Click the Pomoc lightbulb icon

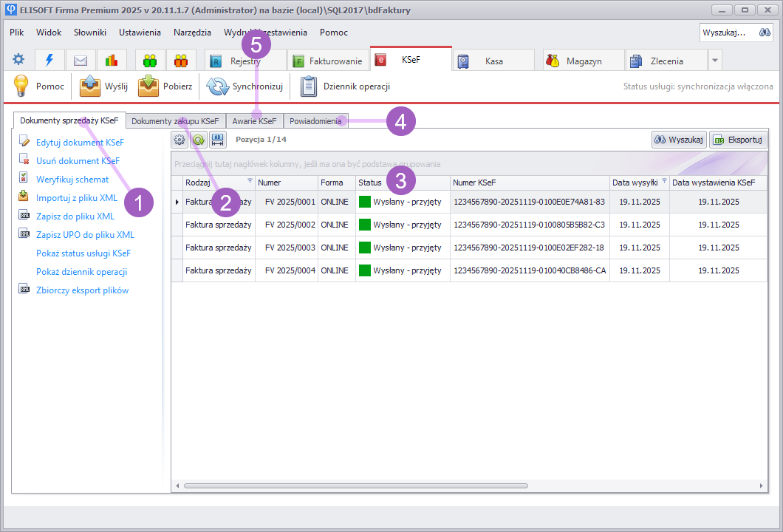click(x=21, y=86)
